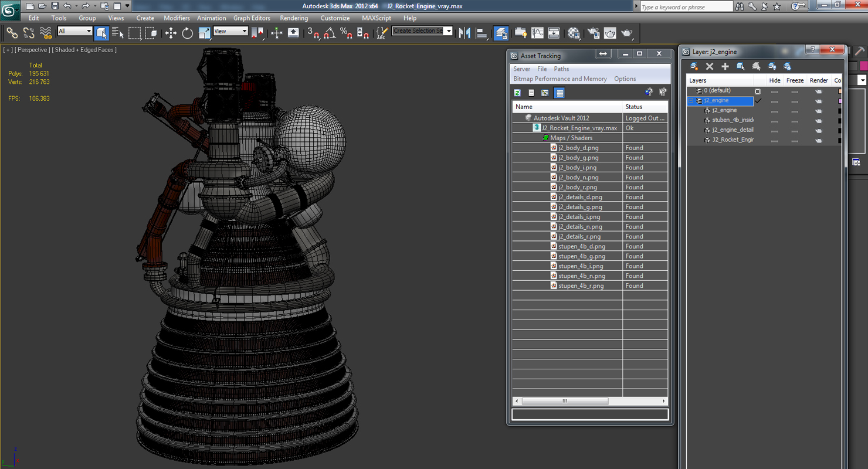Screen dimensions: 868x469
Task: Select the Scale tool
Action: pos(205,33)
